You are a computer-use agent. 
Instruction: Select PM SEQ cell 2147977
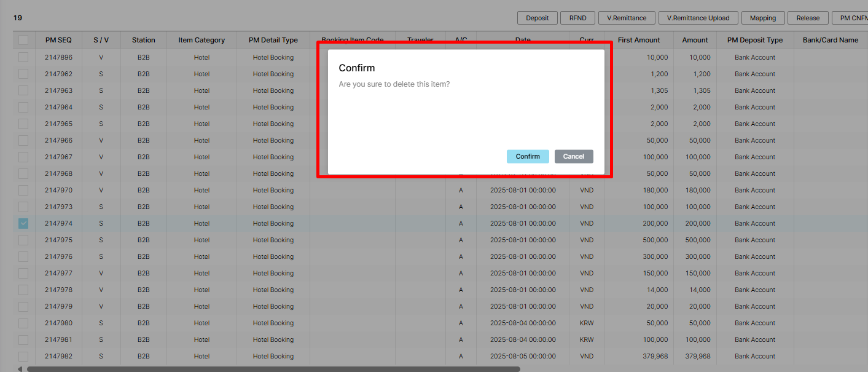[58, 273]
